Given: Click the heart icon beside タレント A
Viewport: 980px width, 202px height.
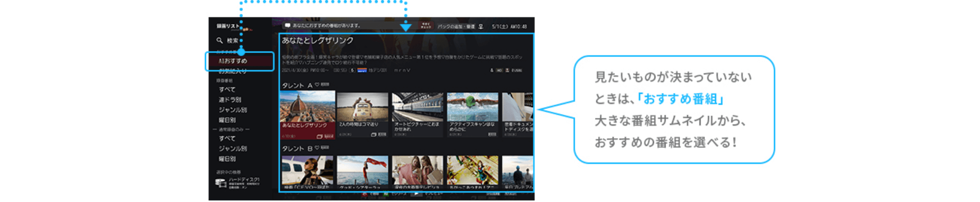Looking at the screenshot, I should (x=317, y=85).
